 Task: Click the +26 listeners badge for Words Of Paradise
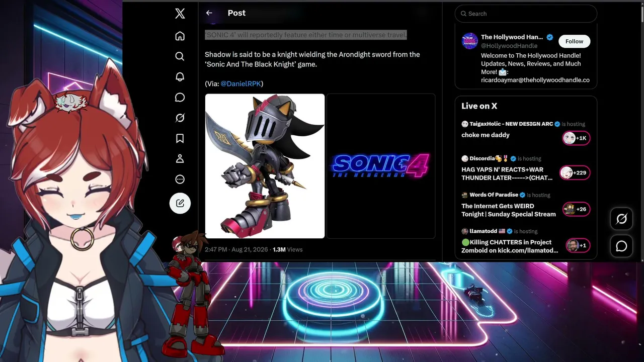(576, 209)
